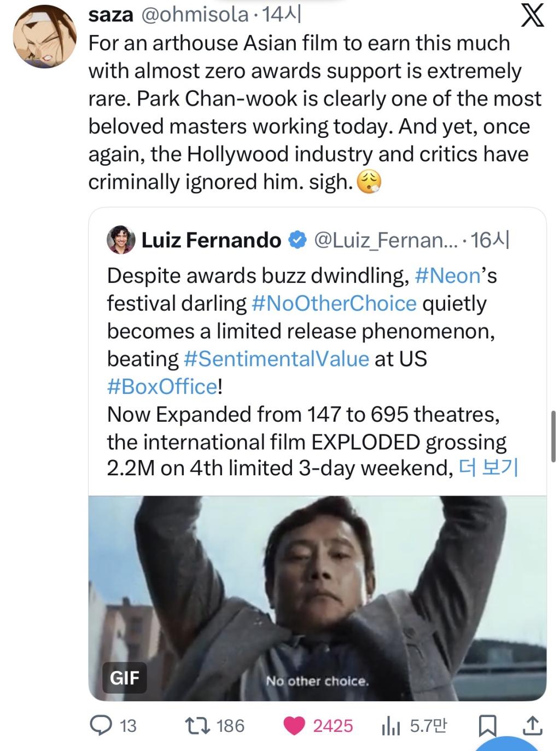Toggle the heart like button
This screenshot has height=751, width=560.
295,725
